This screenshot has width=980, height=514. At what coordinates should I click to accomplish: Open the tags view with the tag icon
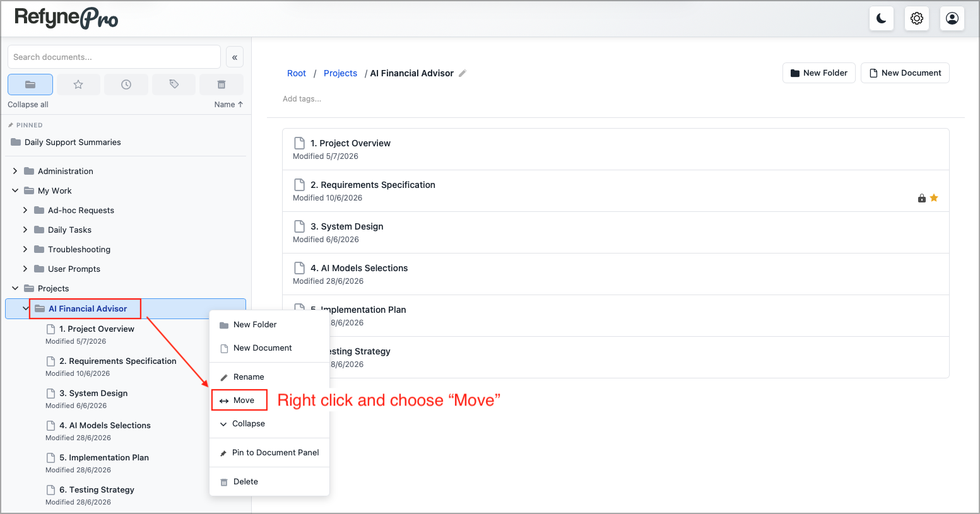tap(174, 85)
